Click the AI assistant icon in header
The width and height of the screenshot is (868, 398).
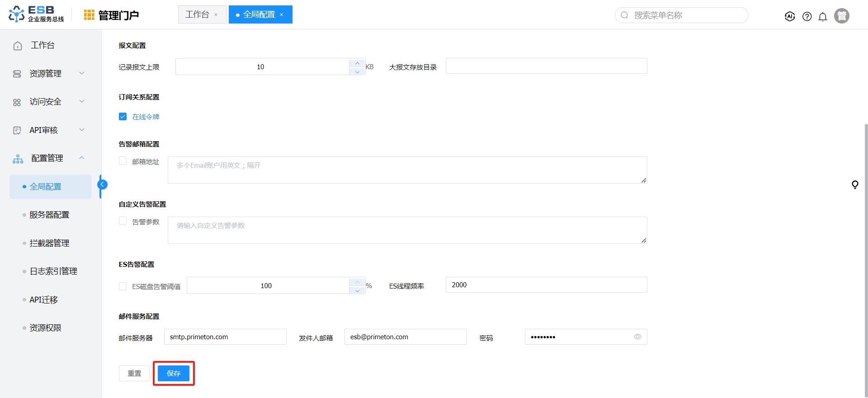click(x=790, y=16)
